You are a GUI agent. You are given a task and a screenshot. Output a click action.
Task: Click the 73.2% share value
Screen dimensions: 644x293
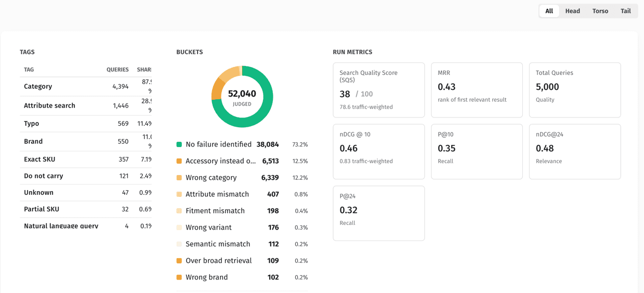point(300,145)
